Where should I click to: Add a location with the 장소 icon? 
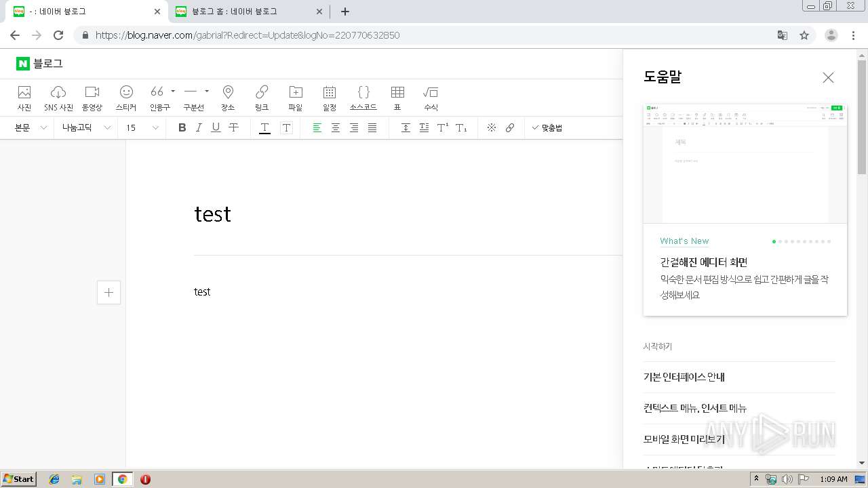click(228, 98)
